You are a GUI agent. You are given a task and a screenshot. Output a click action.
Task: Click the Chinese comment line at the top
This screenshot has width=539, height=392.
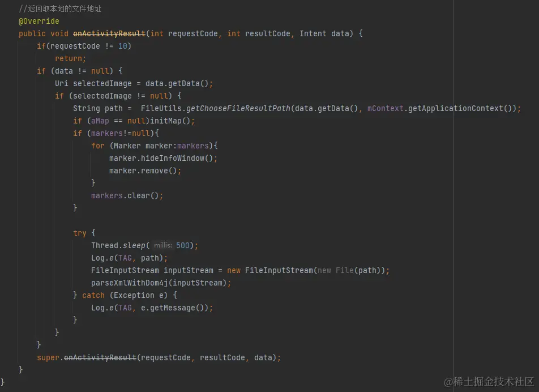tap(60, 8)
